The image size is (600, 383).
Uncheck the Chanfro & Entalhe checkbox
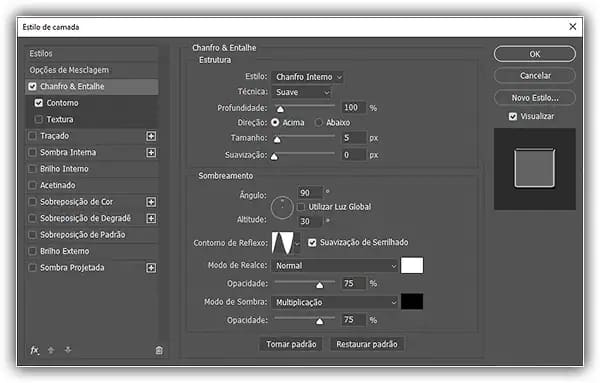point(33,86)
